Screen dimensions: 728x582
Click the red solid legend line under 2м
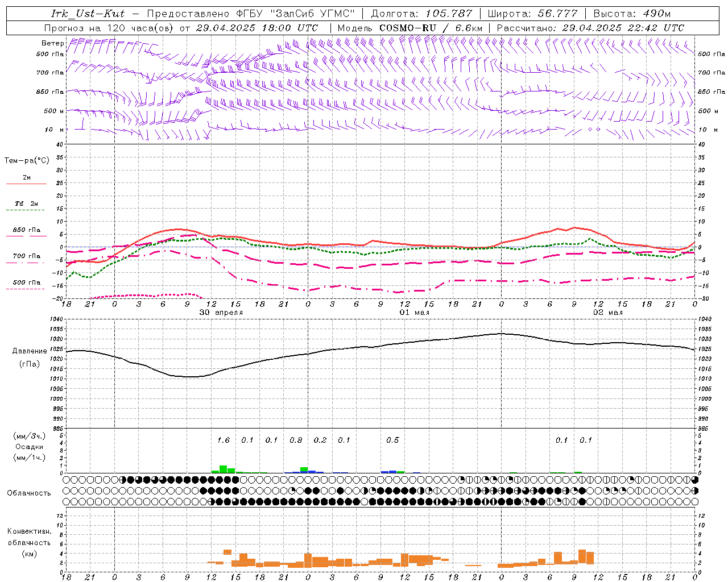(26, 184)
